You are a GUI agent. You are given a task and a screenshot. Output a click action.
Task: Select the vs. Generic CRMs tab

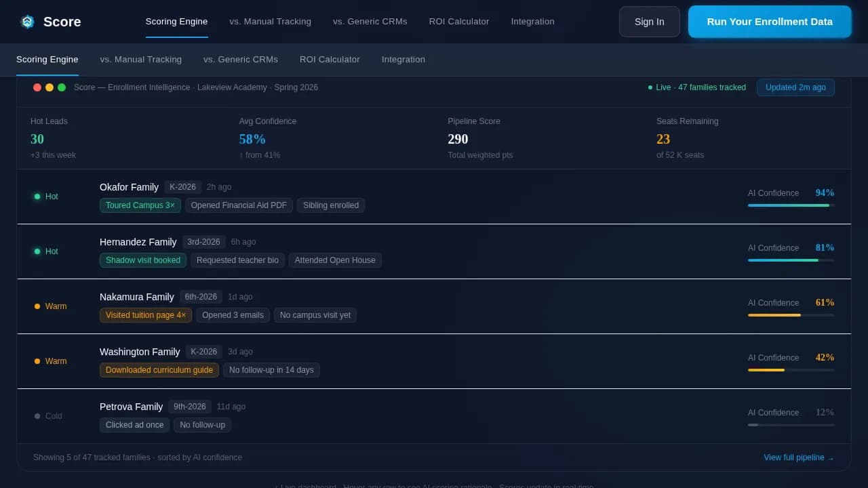tap(370, 21)
